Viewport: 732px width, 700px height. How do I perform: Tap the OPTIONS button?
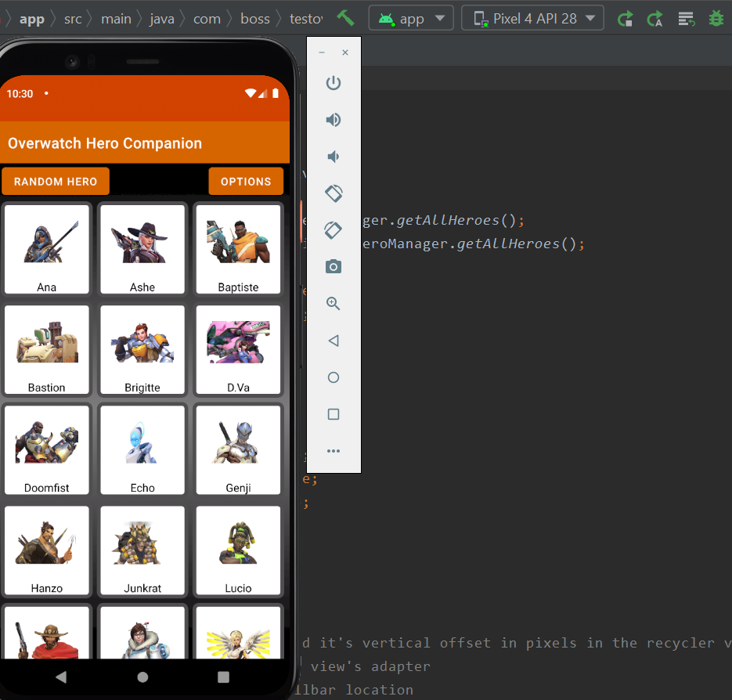246,181
